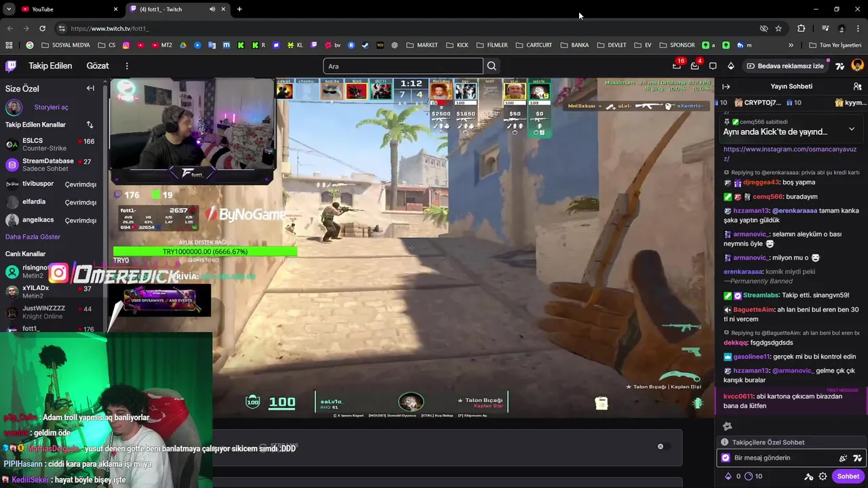Viewport: 868px width, 488px height.
Task: Show more bookmarks overflow chevron
Action: [x=791, y=45]
